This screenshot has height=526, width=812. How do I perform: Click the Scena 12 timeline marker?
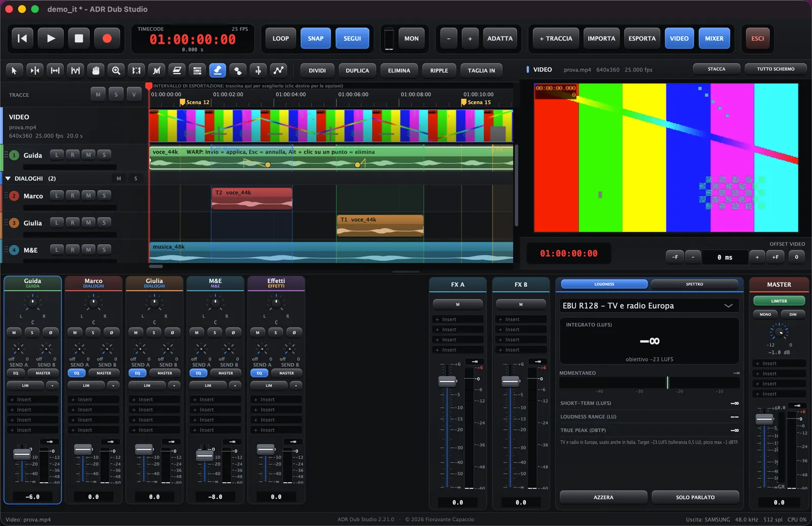click(x=195, y=103)
